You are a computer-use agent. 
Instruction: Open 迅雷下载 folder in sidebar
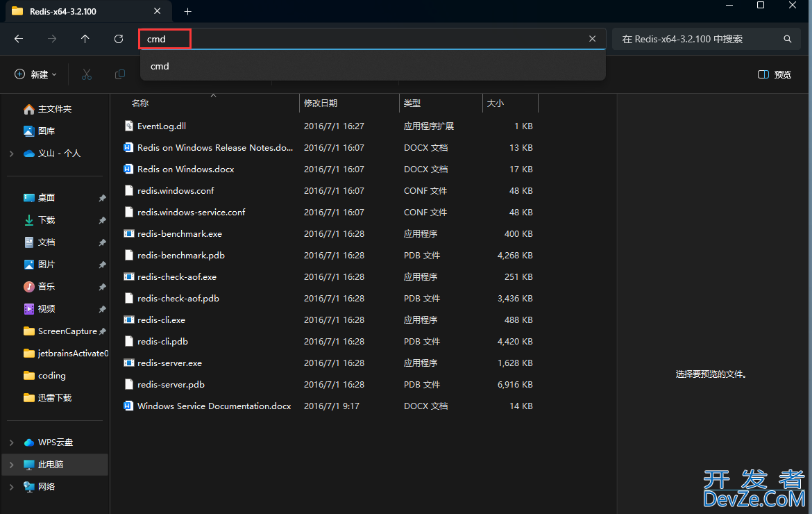48,398
